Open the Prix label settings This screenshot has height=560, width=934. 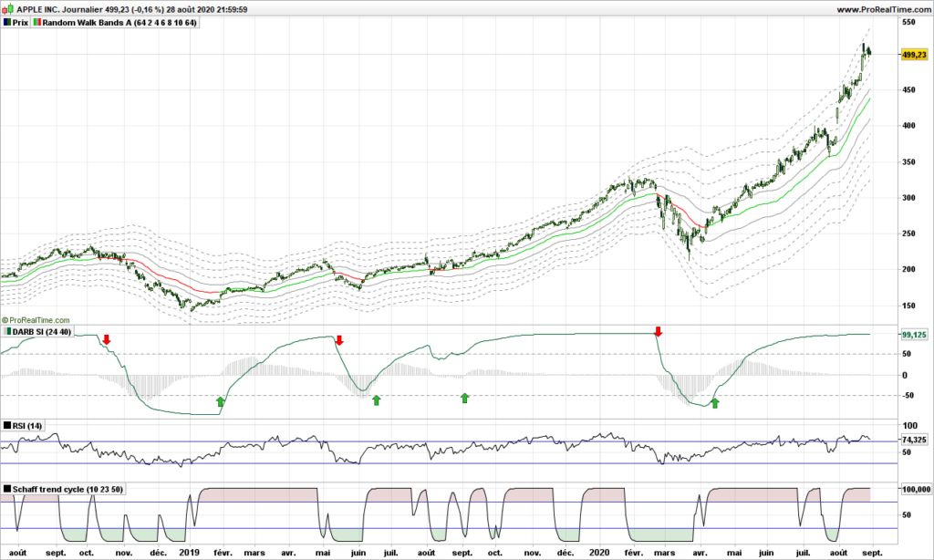(x=20, y=23)
